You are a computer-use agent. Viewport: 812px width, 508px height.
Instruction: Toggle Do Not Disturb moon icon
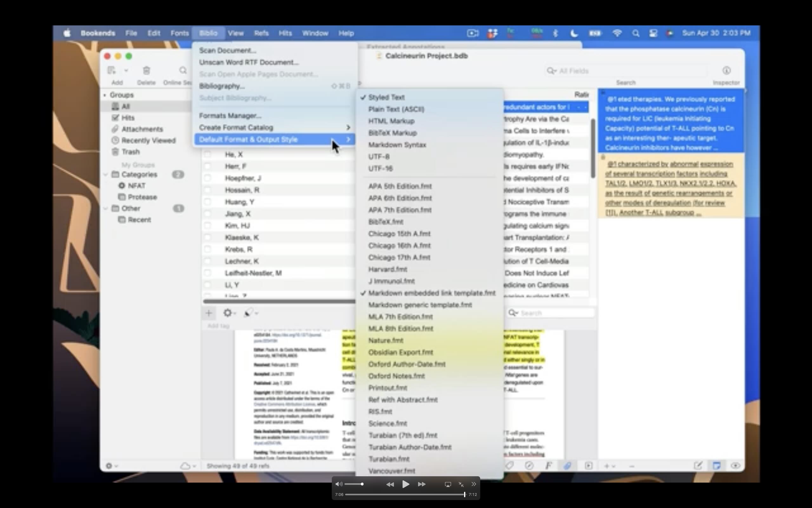574,33
